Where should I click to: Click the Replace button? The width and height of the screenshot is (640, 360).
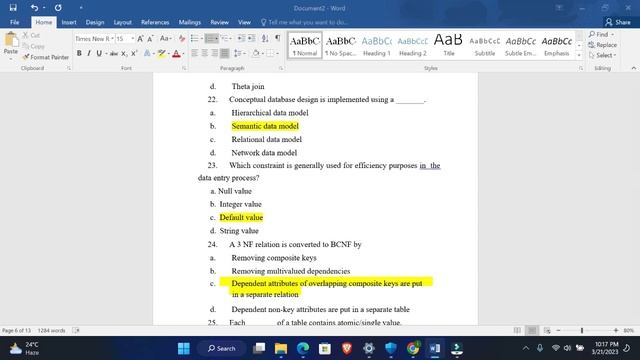tap(603, 45)
